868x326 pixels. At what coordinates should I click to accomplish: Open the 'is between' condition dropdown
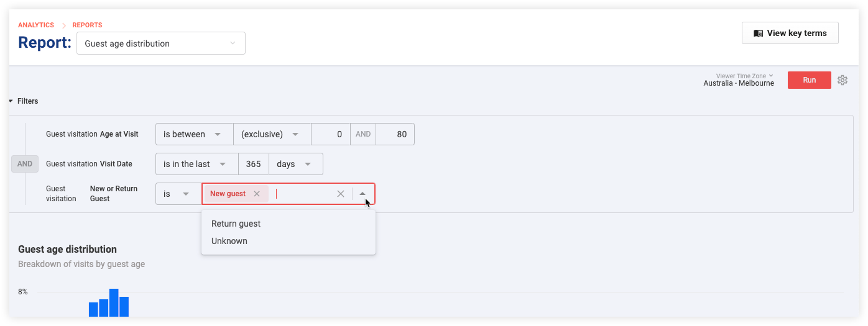tap(194, 134)
